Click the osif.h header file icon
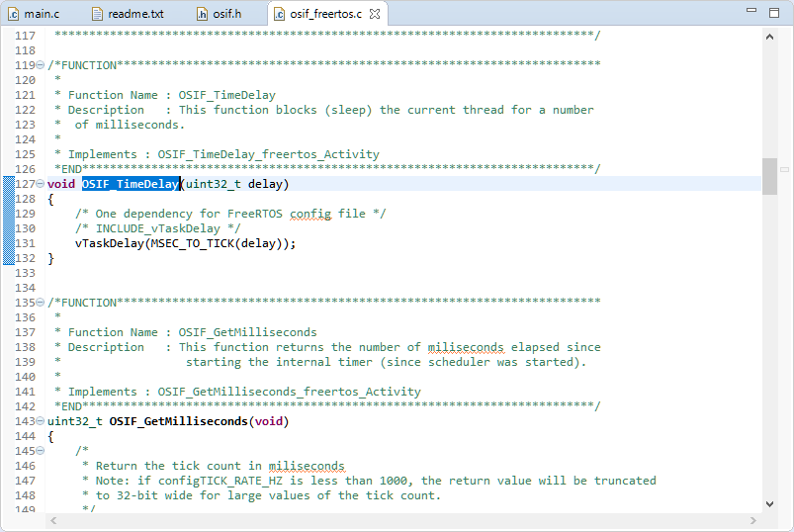The height and width of the screenshot is (532, 794). click(203, 14)
